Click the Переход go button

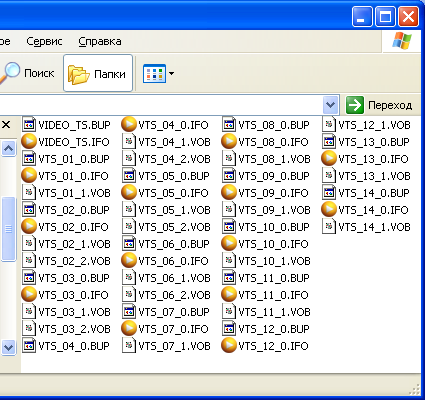[379, 105]
